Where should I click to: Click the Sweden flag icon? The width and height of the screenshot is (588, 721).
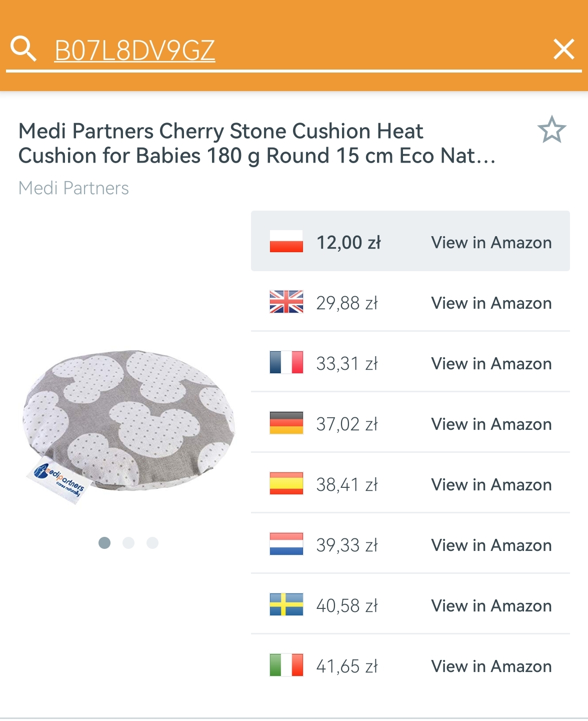pos(286,604)
